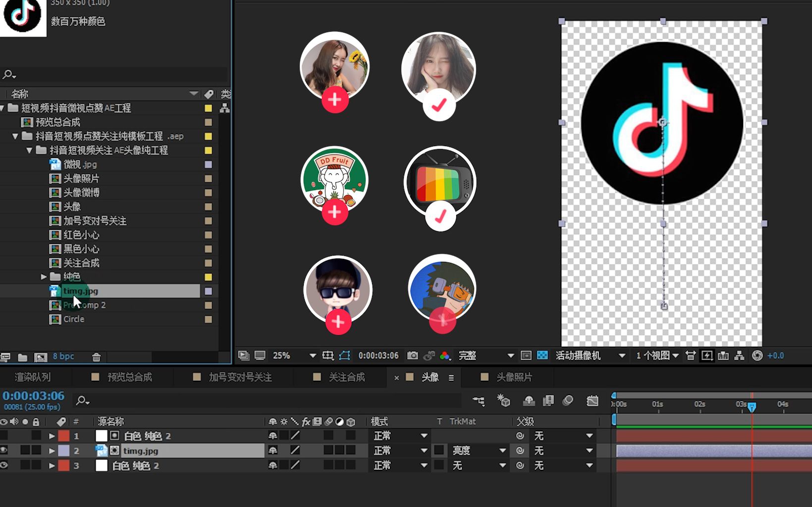Toggle visibility eye of layer 3
This screenshot has height=507, width=812.
tap(4, 465)
